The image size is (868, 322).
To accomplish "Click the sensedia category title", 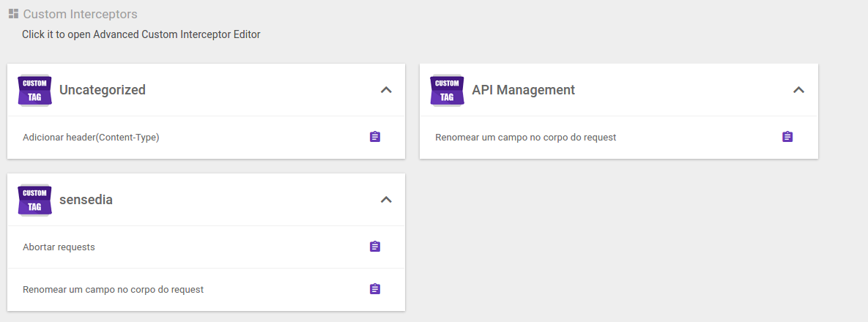I will [x=86, y=200].
